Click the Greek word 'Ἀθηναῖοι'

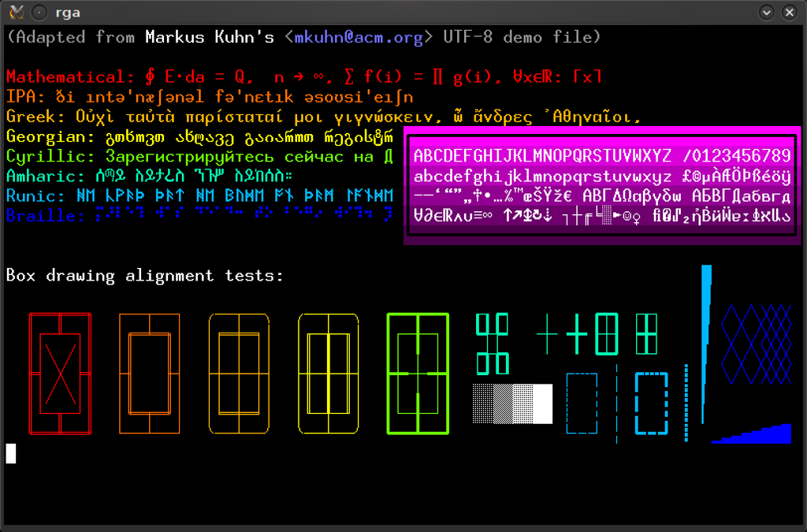pos(591,117)
